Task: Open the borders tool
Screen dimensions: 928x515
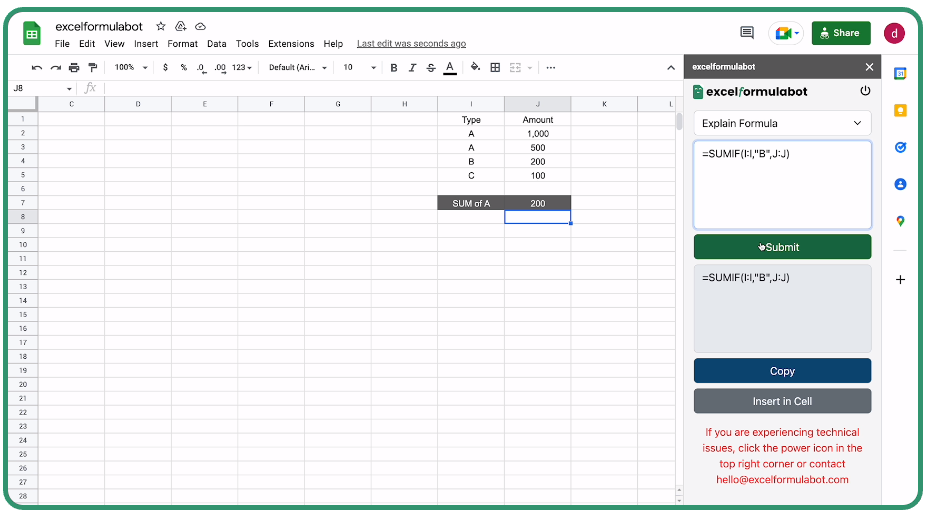Action: [x=495, y=68]
